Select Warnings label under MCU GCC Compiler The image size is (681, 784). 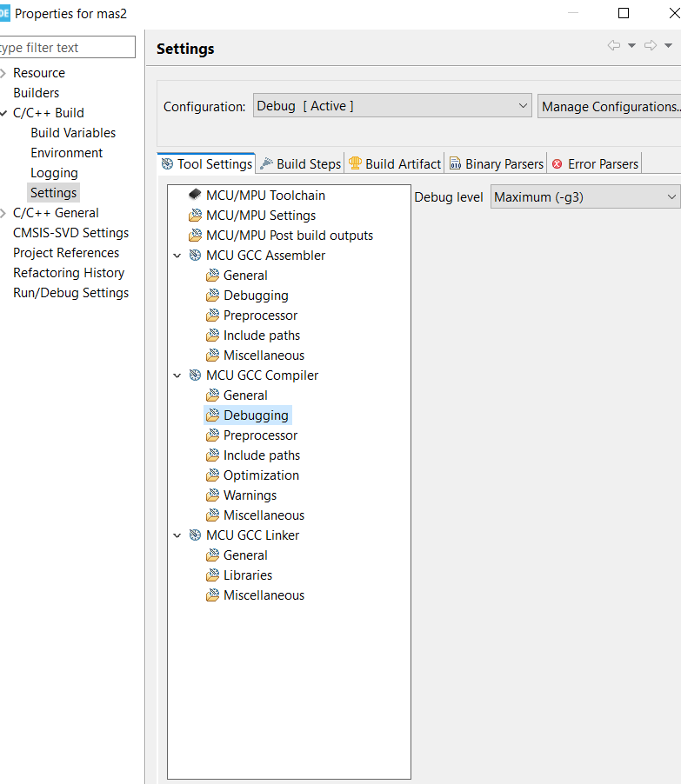pyautogui.click(x=250, y=495)
